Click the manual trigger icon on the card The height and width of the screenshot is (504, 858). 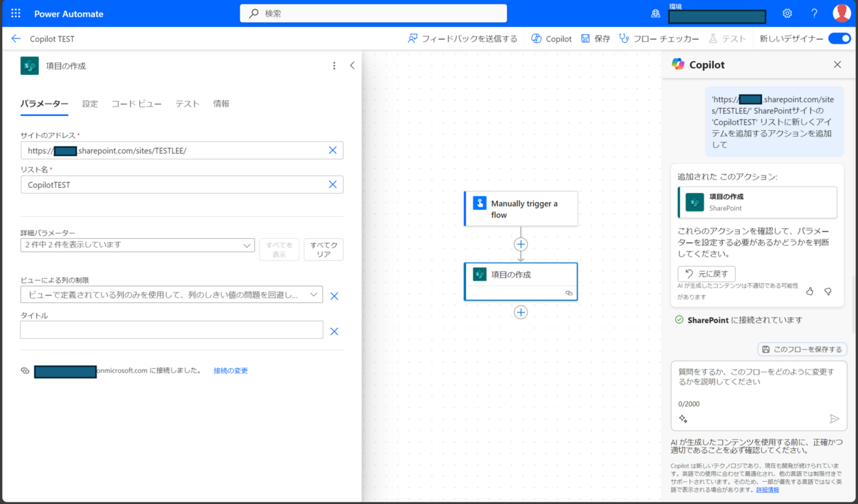pyautogui.click(x=479, y=203)
